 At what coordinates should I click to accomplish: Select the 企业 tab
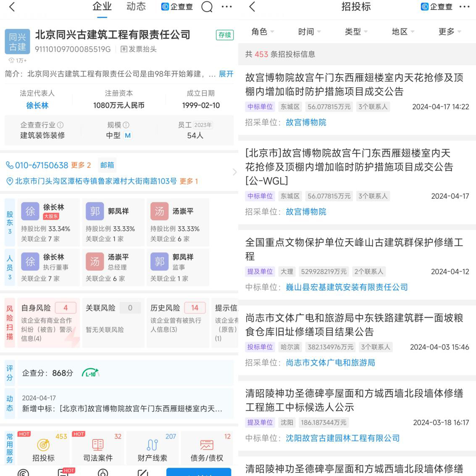(102, 7)
